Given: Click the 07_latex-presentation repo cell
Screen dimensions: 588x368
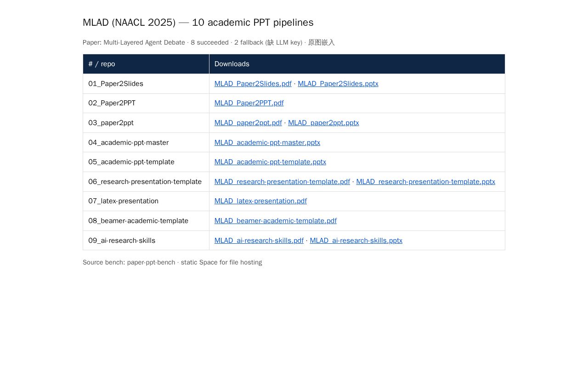Looking at the screenshot, I should (x=146, y=201).
